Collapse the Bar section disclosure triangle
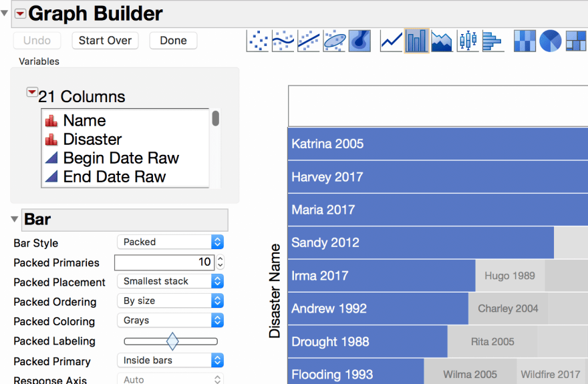The width and height of the screenshot is (588, 384). click(x=15, y=220)
